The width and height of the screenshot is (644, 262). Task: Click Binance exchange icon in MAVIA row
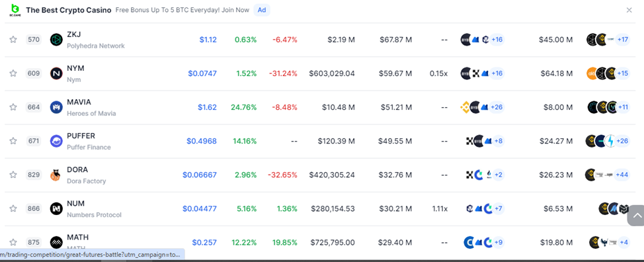(x=465, y=107)
